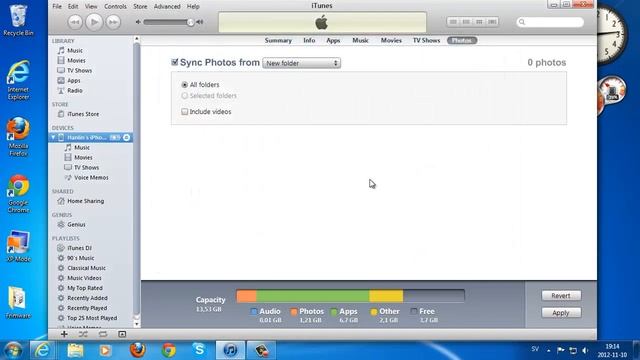Click the Apps segment in the capacity bar
Viewport: 640px width, 360px height.
(x=313, y=296)
